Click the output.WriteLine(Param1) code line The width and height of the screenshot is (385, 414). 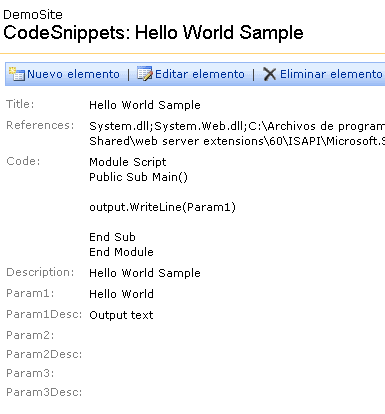coord(162,207)
